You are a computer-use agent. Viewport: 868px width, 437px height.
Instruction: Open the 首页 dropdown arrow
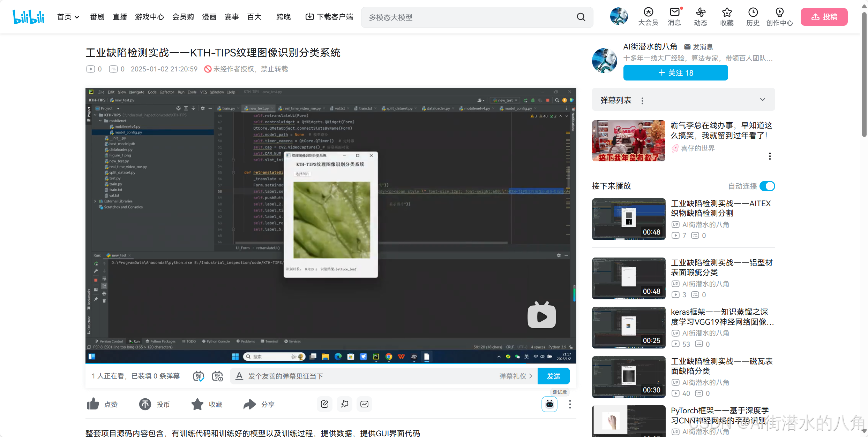pyautogui.click(x=77, y=17)
